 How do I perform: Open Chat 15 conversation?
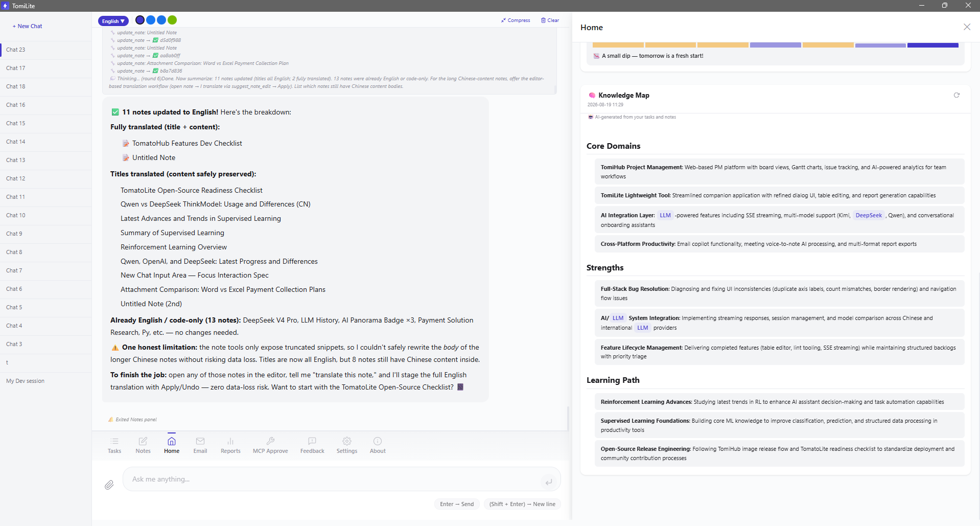point(46,123)
